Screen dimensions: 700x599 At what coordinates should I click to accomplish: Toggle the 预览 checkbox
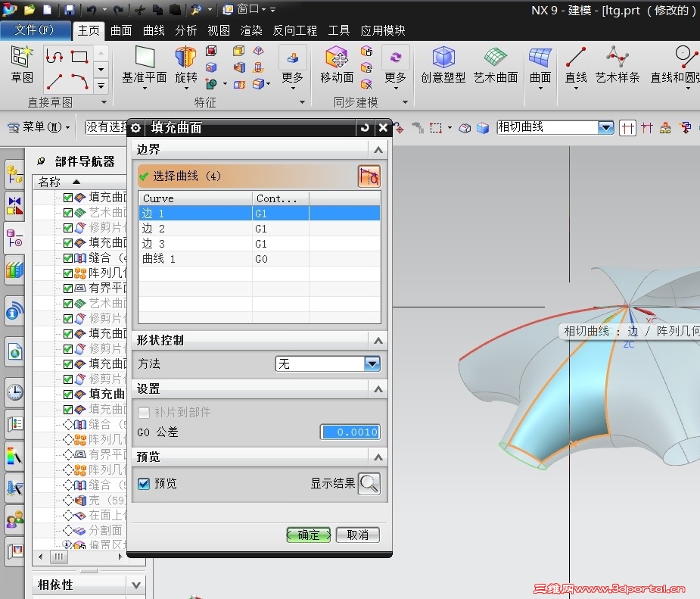[144, 484]
